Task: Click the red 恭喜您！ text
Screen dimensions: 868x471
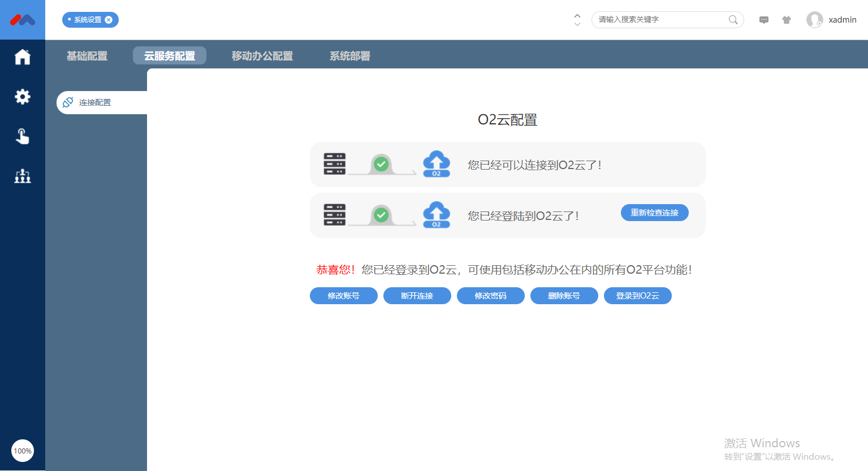Action: pos(336,270)
